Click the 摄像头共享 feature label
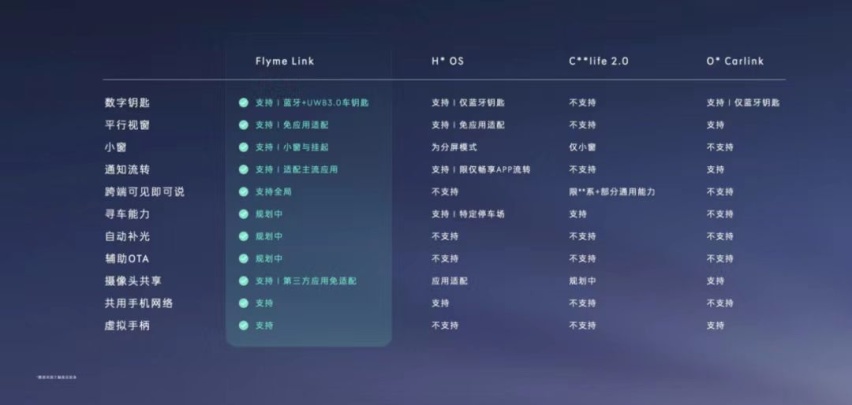852x405 pixels. coord(133,281)
